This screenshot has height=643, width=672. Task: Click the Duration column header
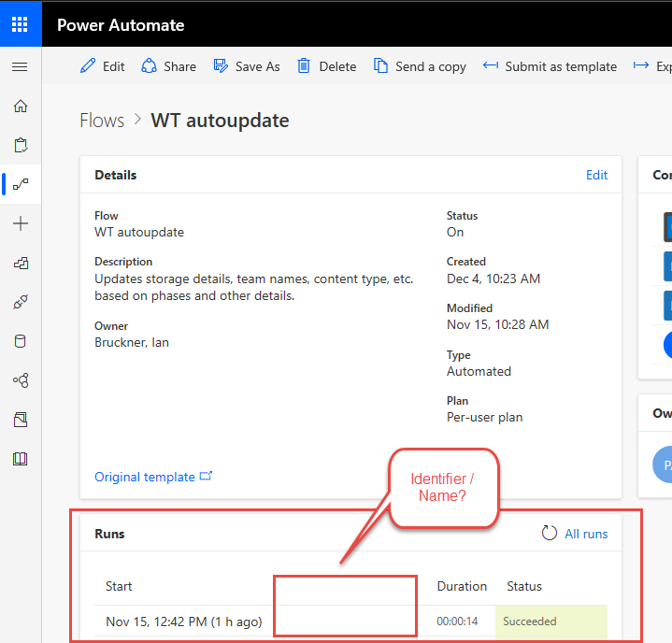coord(462,586)
